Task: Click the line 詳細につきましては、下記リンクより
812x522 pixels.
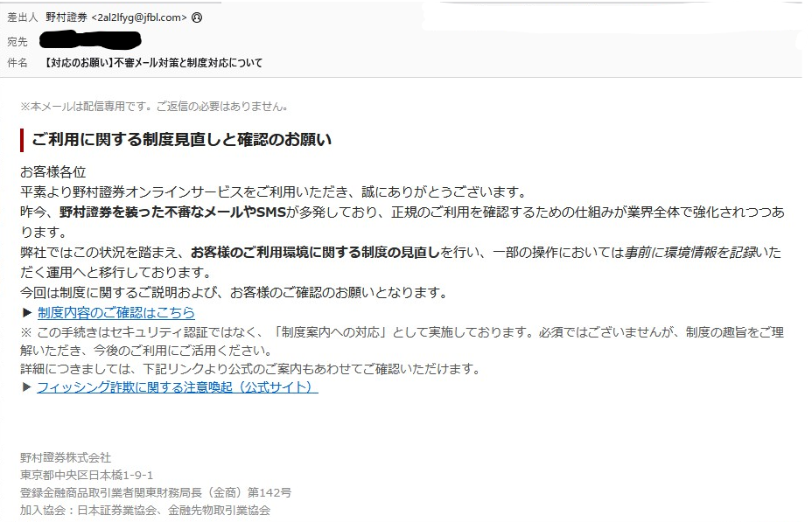Action: coord(250,369)
